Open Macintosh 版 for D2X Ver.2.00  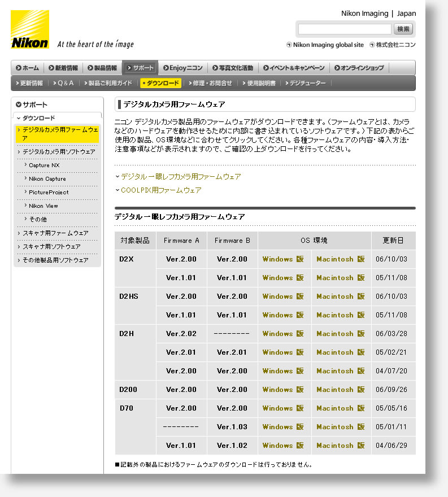[341, 259]
